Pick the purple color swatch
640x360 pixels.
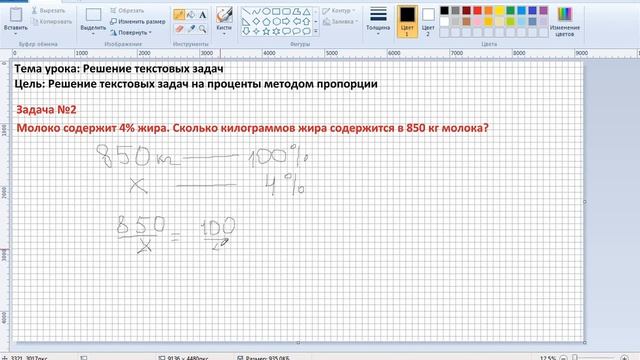pos(544,10)
